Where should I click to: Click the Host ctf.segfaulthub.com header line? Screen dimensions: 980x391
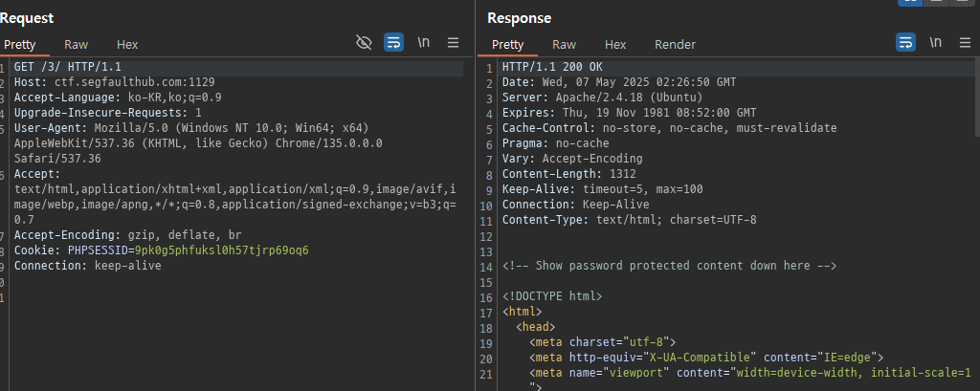click(115, 82)
